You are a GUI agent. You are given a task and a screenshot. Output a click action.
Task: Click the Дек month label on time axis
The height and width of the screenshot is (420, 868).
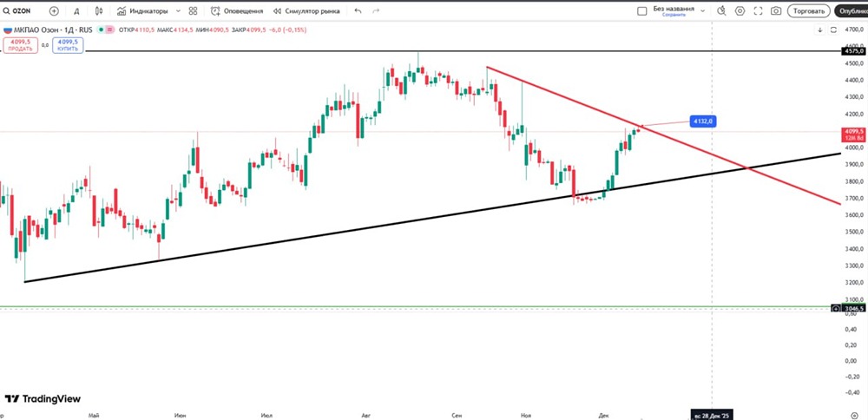click(x=603, y=415)
